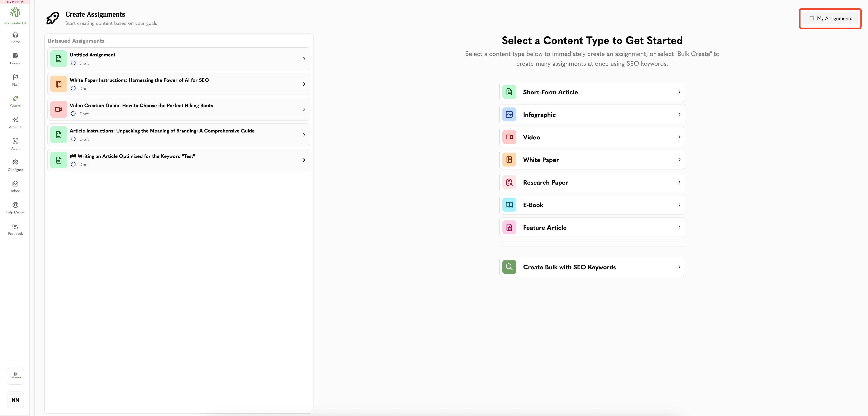This screenshot has height=416, width=868.
Task: Click the Video camera icon in content types
Action: (509, 137)
